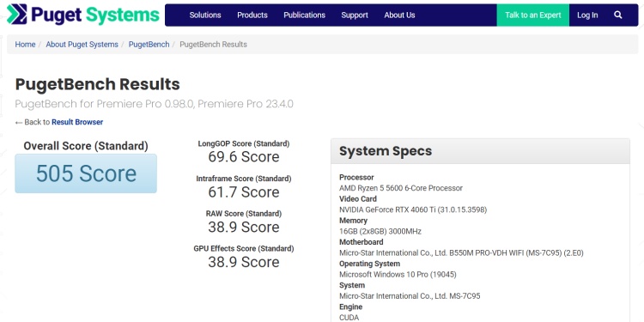Open About Puget Systems breadcrumb

[82, 45]
